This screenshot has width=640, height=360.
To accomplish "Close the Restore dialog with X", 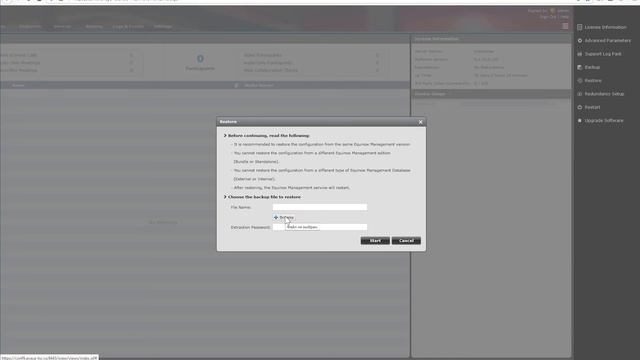I will (x=420, y=122).
